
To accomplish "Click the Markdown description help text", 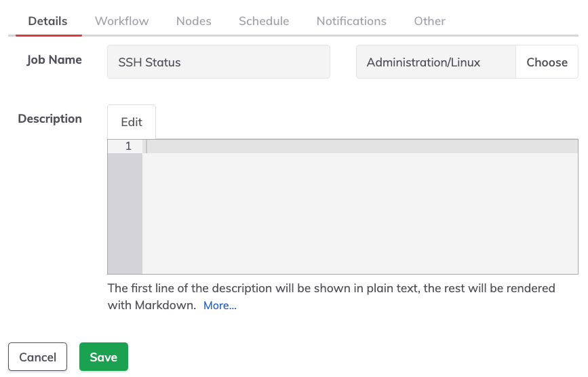I will click(x=331, y=296).
